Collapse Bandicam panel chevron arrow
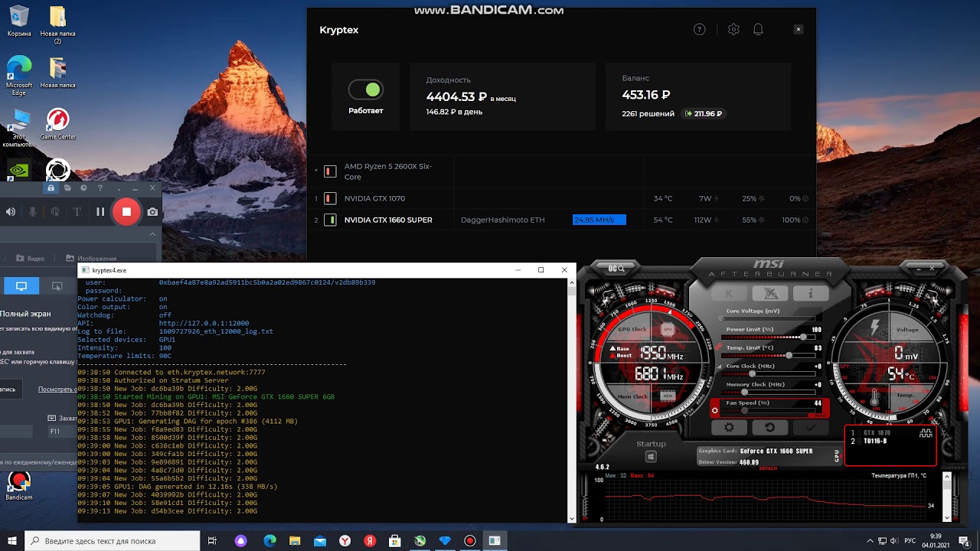 [152, 234]
